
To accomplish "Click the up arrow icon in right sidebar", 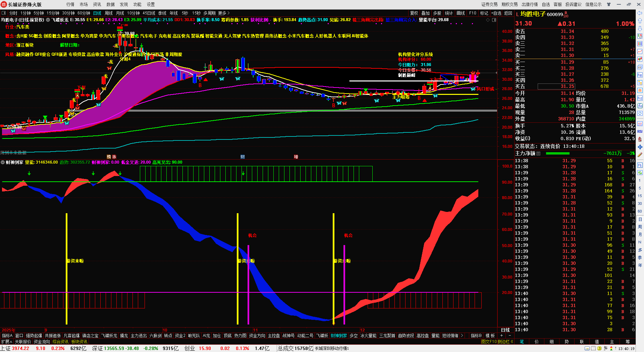I will point(640,21).
